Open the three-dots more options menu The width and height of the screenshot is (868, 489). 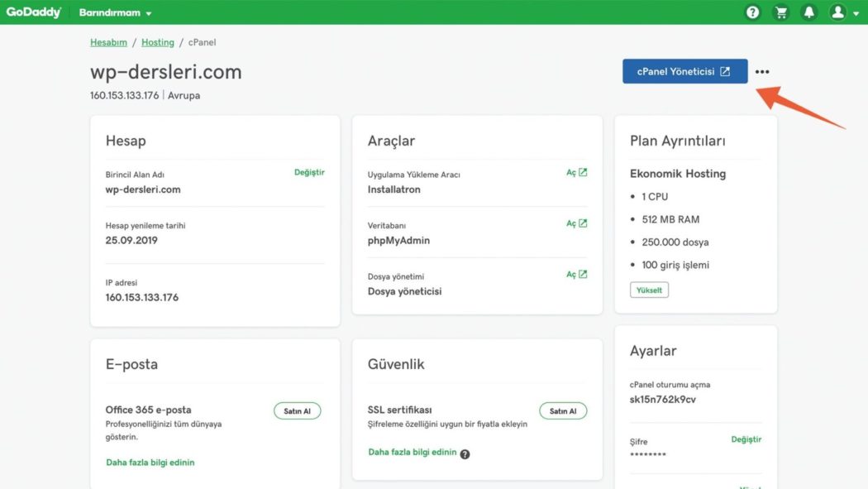pyautogui.click(x=762, y=71)
